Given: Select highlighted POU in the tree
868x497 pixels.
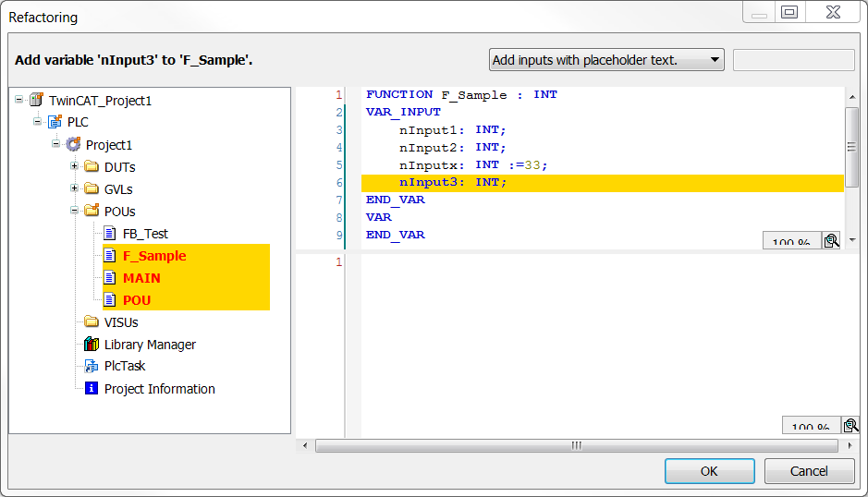Looking at the screenshot, I should 137,300.
